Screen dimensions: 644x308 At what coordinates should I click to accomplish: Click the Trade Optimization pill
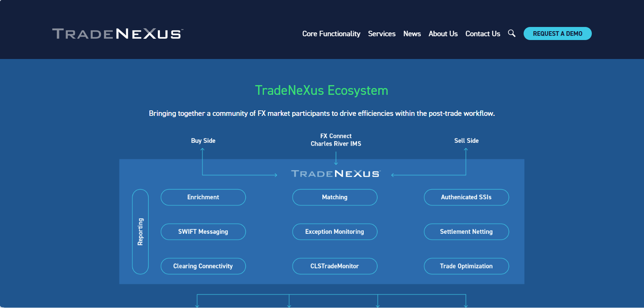tap(466, 266)
